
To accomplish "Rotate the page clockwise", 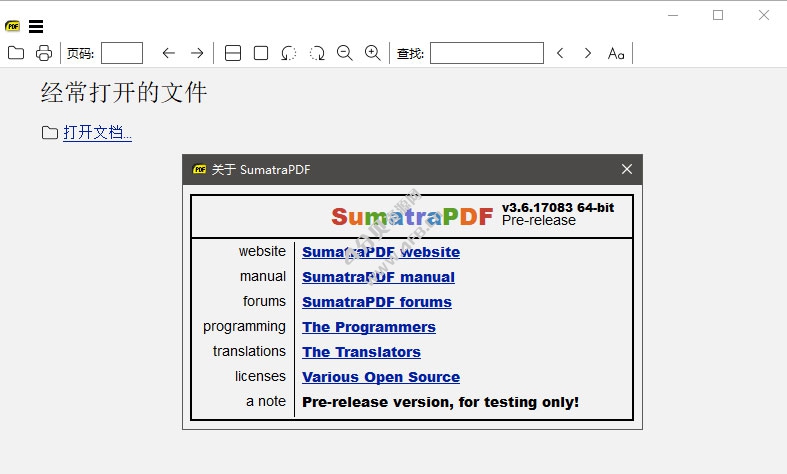I will 317,53.
